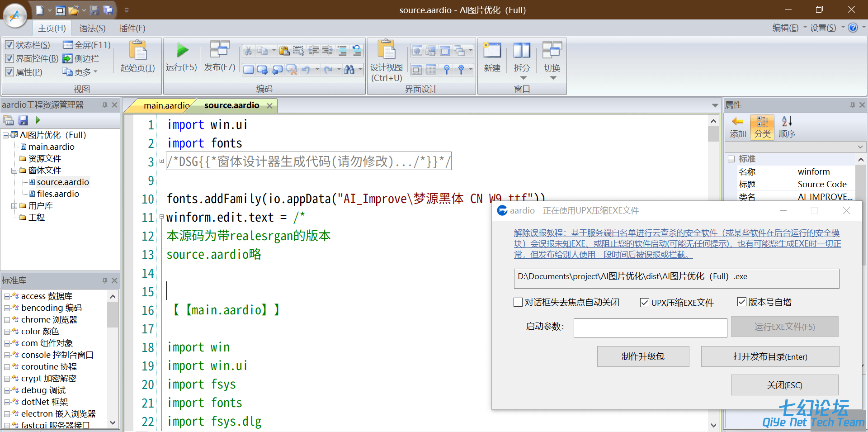Switch to the 插件(E) ribbon tab
This screenshot has height=432, width=868.
[x=132, y=28]
